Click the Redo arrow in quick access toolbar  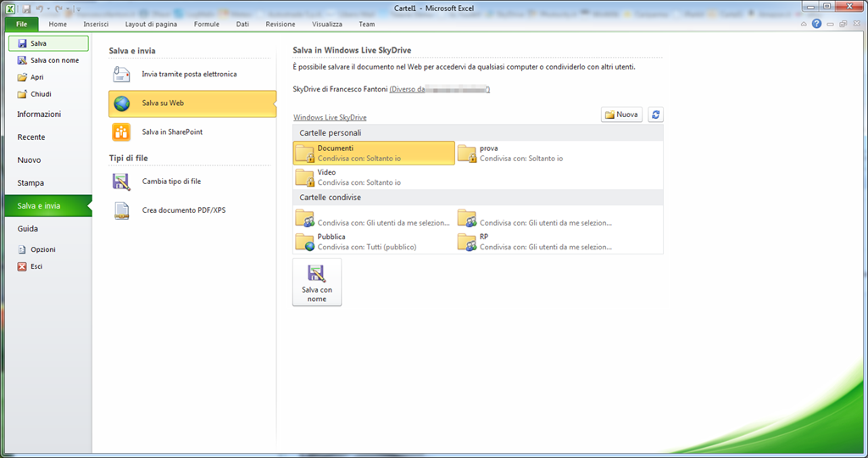click(x=58, y=8)
